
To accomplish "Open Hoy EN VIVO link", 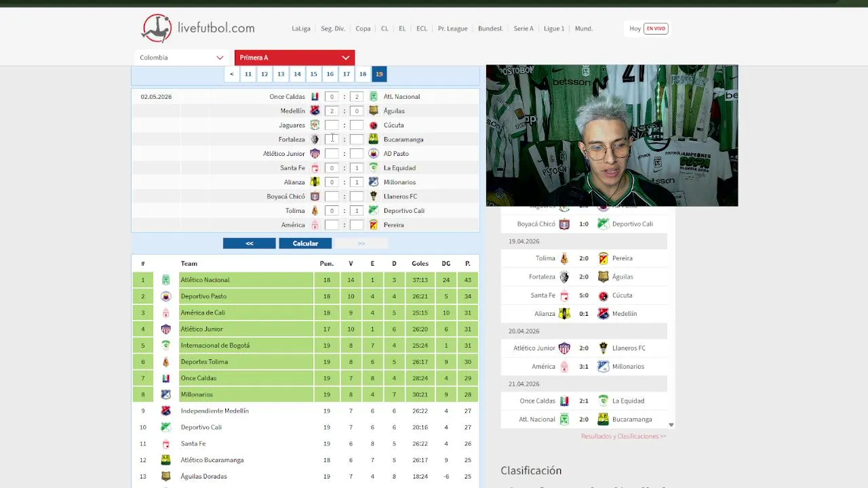I will point(648,28).
